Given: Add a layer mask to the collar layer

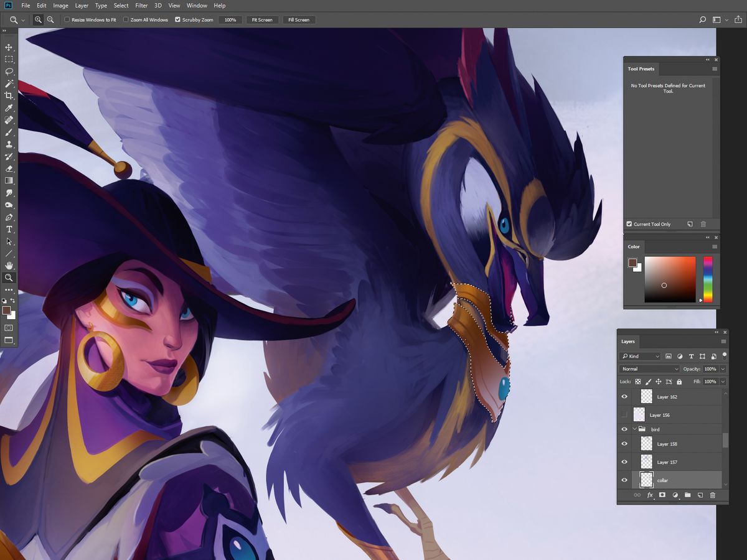Looking at the screenshot, I should [662, 495].
